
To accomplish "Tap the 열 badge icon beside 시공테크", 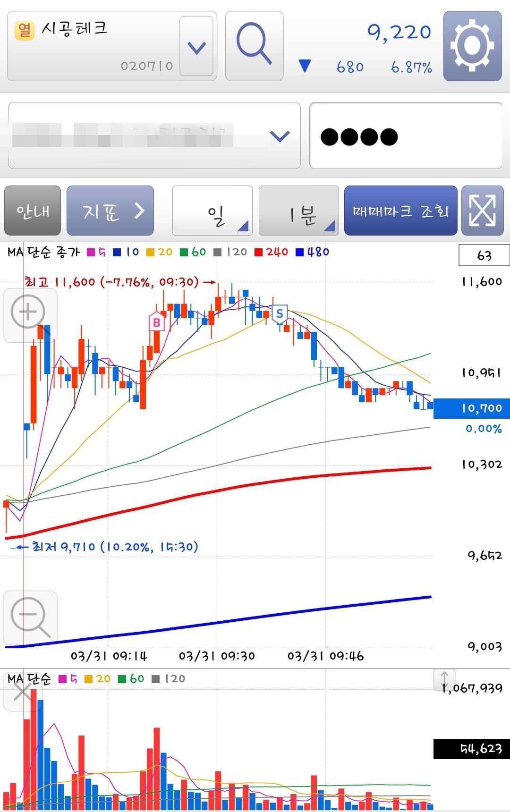I will tap(25, 30).
